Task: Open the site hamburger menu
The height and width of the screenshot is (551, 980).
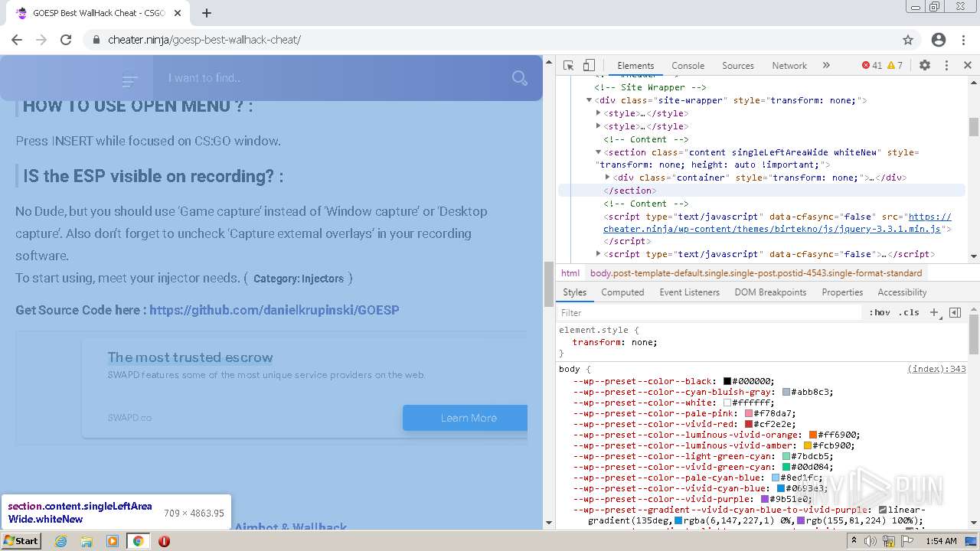Action: (129, 80)
